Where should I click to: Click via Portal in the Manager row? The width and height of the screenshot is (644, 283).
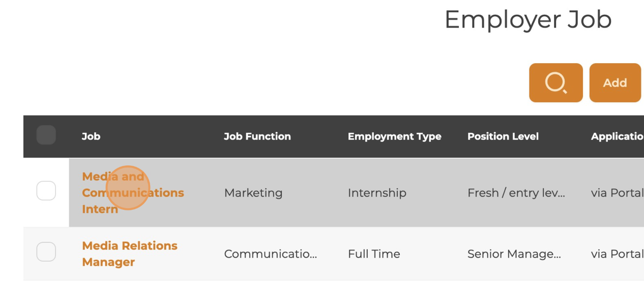pos(617,254)
